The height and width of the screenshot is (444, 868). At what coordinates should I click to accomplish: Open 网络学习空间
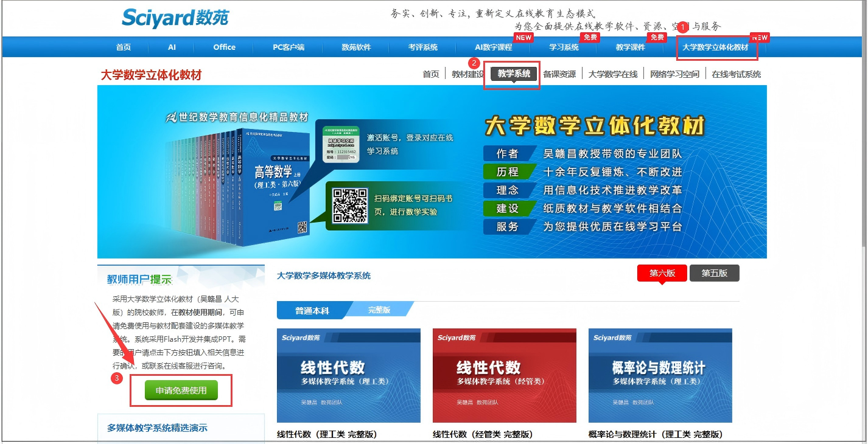(x=675, y=74)
